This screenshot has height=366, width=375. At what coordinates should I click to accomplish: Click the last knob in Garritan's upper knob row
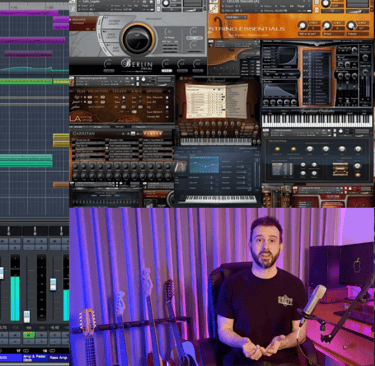point(168,166)
